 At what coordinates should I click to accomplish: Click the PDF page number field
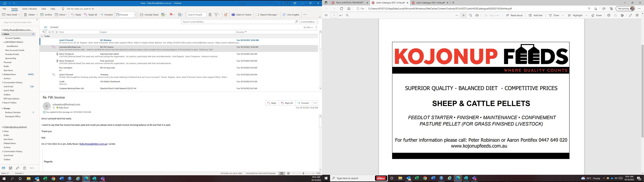coord(334,15)
